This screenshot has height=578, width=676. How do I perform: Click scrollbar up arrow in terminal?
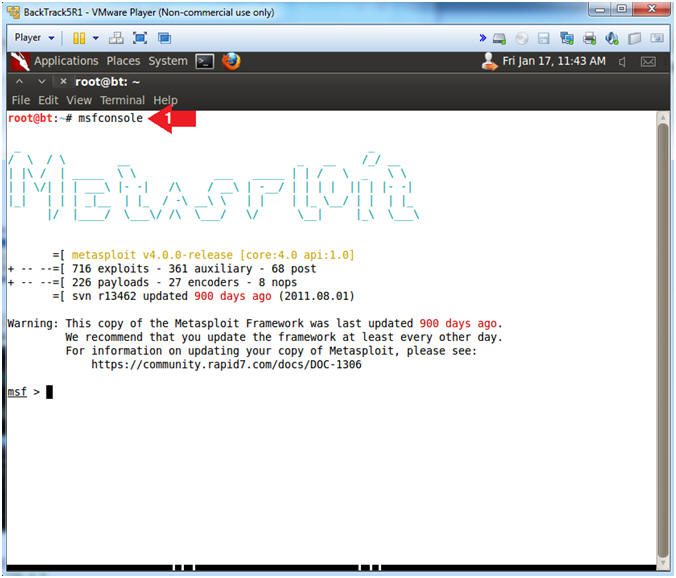663,118
